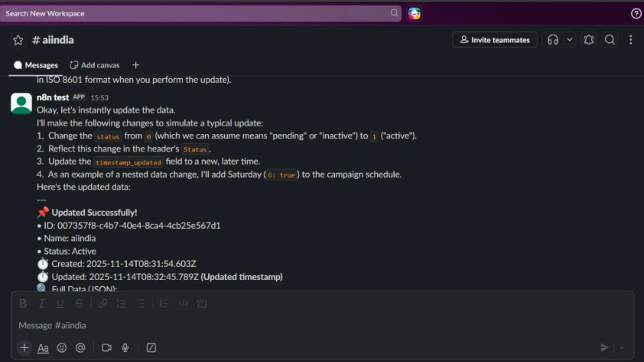The width and height of the screenshot is (644, 362).
Task: Toggle code block formatting
Action: point(202,304)
